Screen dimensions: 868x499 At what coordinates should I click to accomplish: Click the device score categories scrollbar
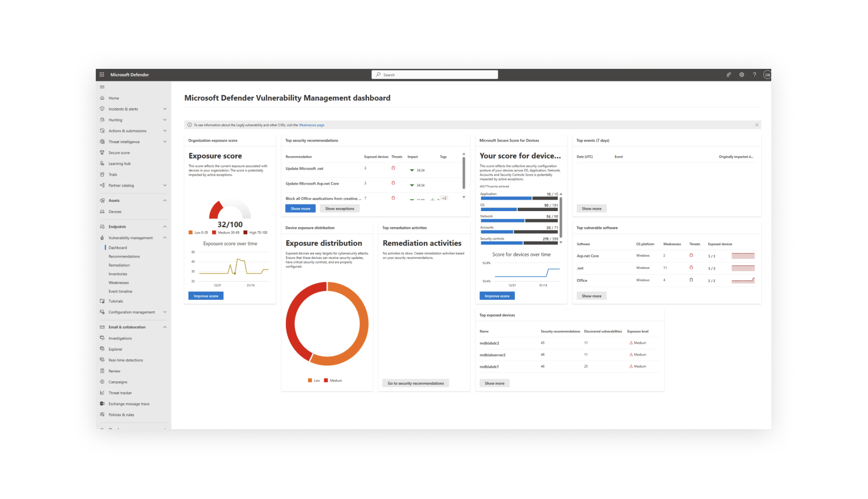click(561, 218)
